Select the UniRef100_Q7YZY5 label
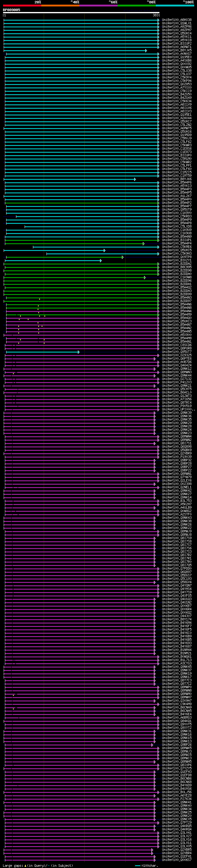Image resolution: width=197 pixels, height=868 pixels. (177, 768)
